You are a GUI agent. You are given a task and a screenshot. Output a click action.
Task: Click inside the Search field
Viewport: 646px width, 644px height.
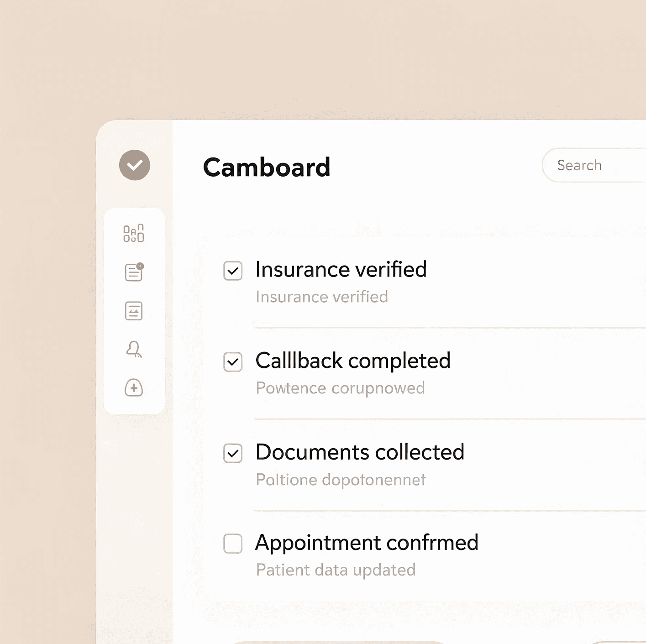point(593,165)
